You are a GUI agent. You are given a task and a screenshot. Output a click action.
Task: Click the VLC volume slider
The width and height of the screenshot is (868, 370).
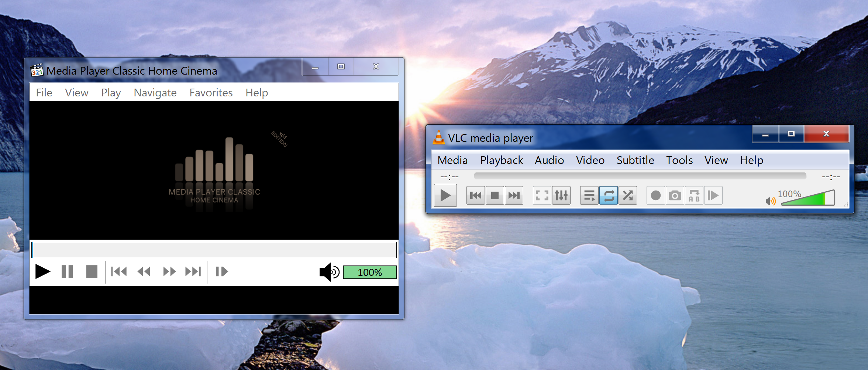808,198
